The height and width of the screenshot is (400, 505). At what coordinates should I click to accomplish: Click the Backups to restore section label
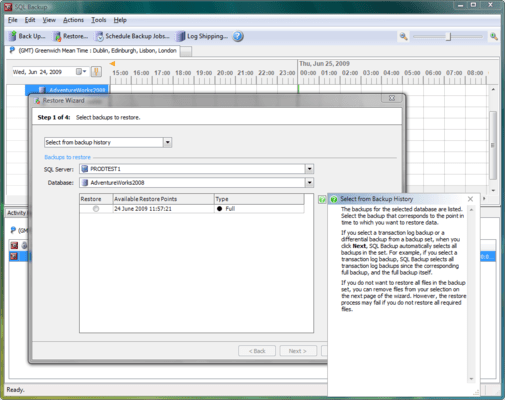[x=68, y=157]
